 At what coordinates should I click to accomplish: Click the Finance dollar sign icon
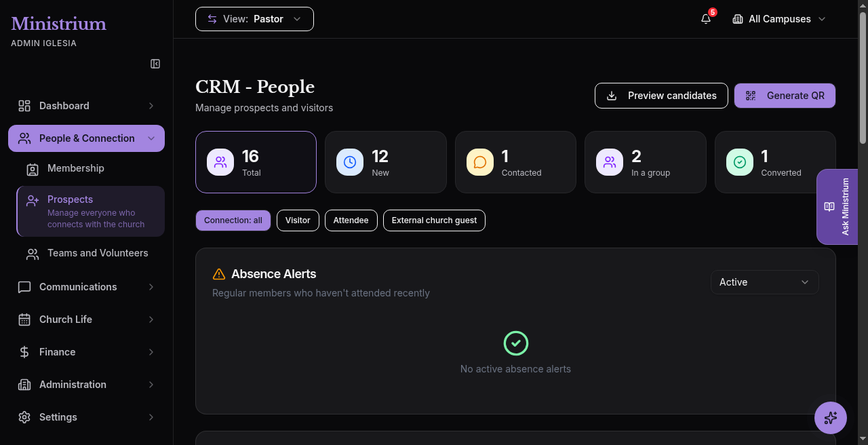tap(24, 352)
